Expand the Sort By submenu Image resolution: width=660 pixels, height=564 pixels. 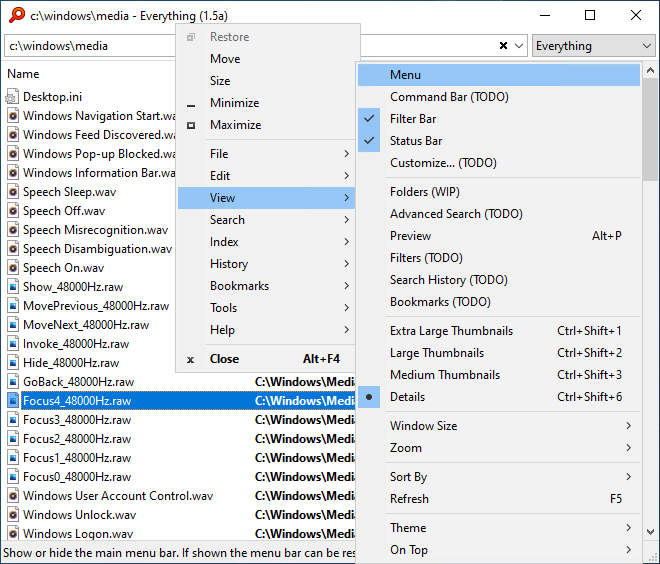(x=499, y=477)
